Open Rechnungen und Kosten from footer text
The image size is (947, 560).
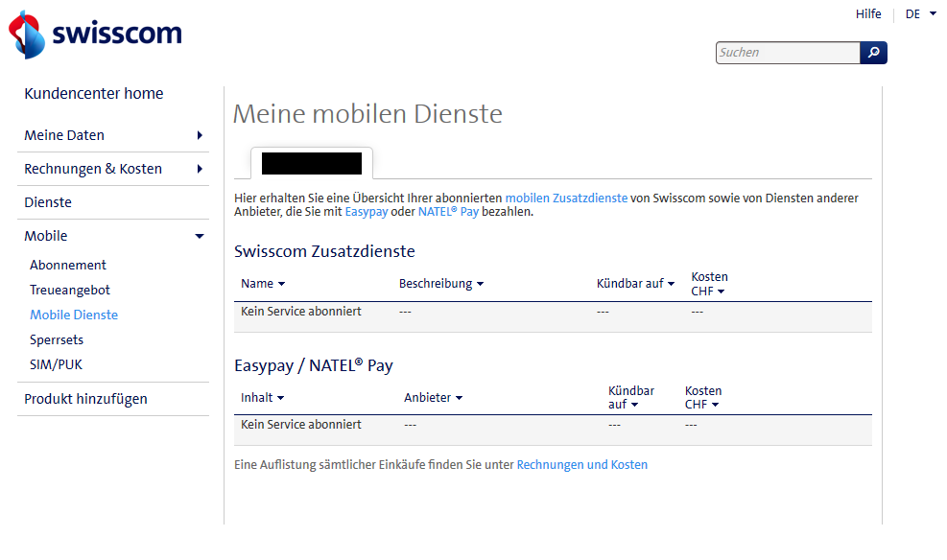(581, 464)
